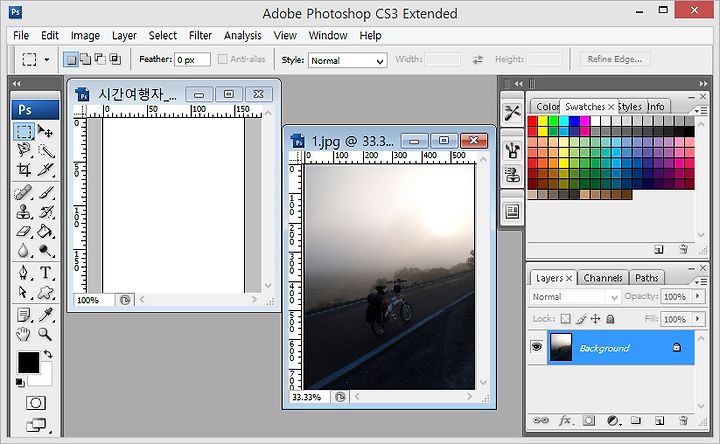Change the screen mode

[x=36, y=425]
